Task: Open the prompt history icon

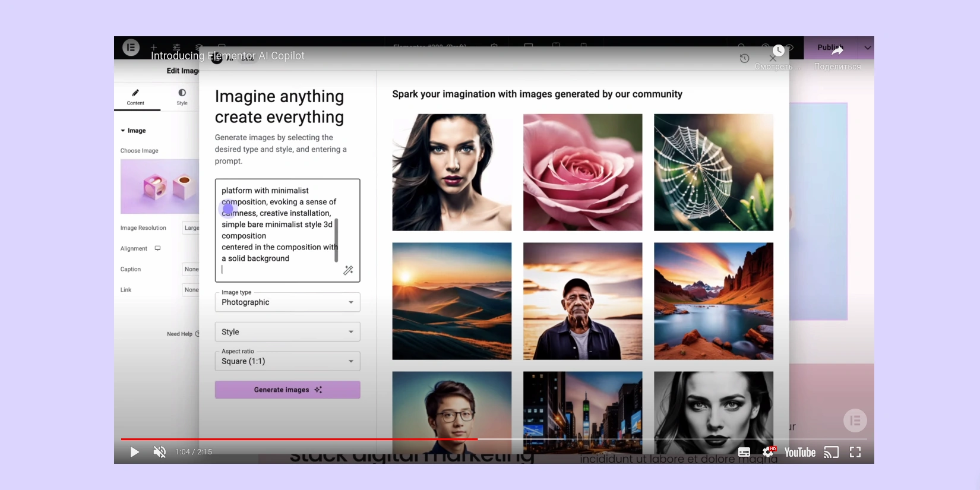Action: (x=744, y=58)
